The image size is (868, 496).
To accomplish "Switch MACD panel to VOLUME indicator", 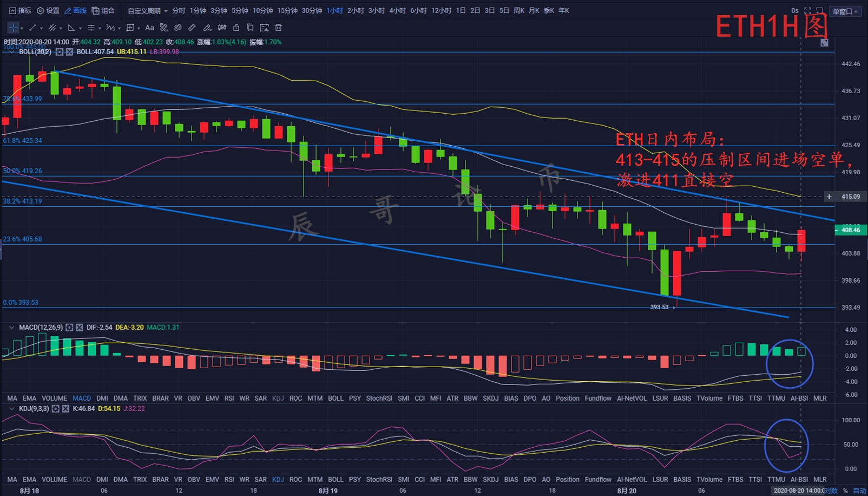I will pos(55,399).
